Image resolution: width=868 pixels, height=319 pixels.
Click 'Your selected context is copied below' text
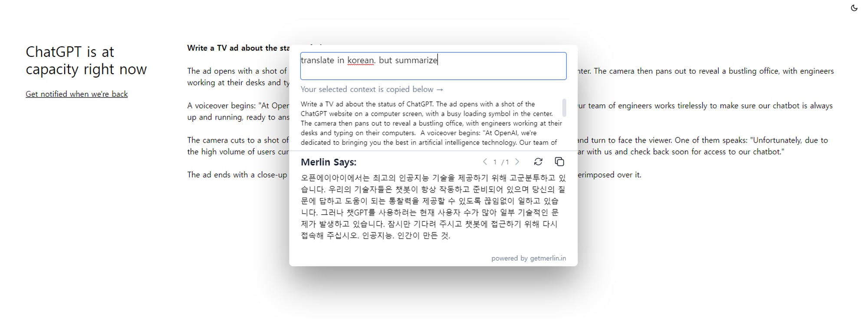tap(372, 89)
